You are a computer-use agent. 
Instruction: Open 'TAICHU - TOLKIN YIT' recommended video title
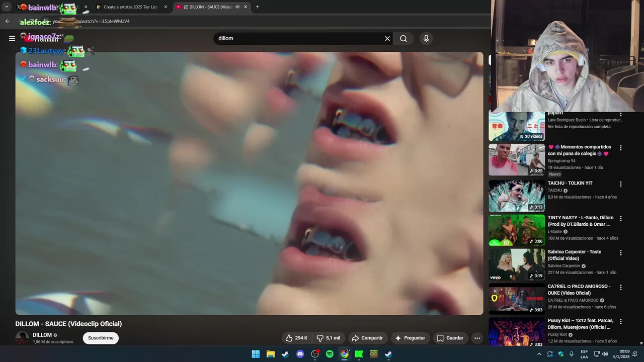570,183
